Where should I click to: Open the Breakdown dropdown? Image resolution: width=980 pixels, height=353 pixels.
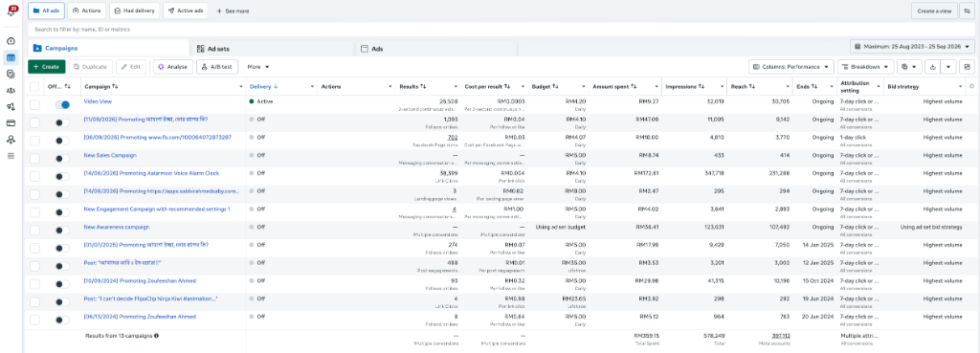pos(866,67)
